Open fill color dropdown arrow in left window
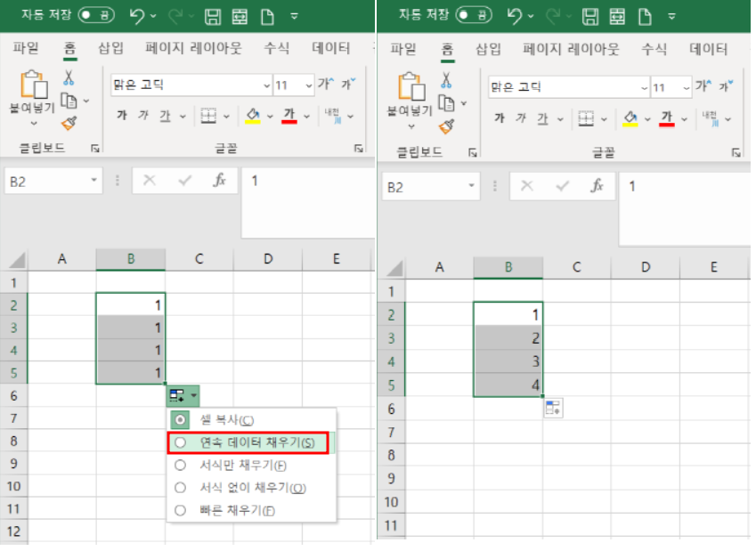Viewport: 756px width, 551px height. click(x=270, y=117)
